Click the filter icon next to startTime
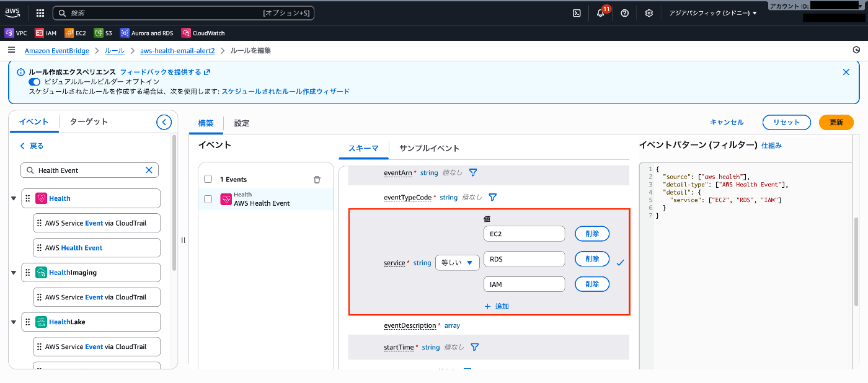Screen dimensions: 868x383 (475, 347)
